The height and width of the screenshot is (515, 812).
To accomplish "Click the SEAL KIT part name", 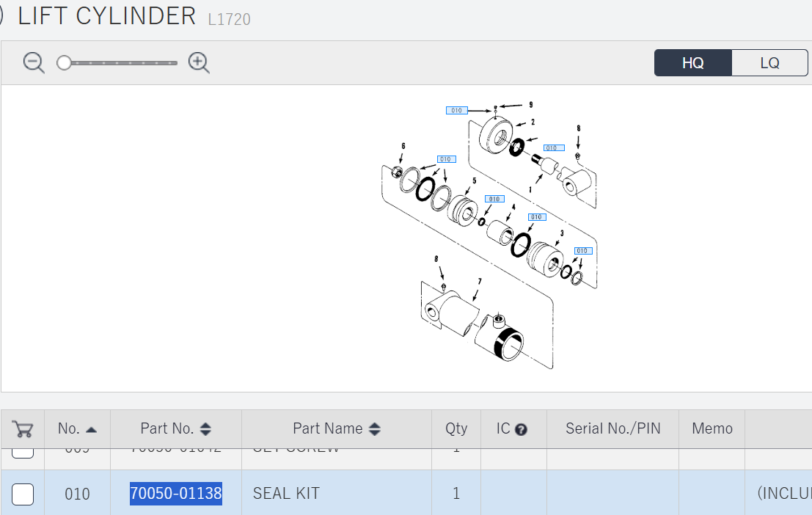I will click(x=286, y=493).
